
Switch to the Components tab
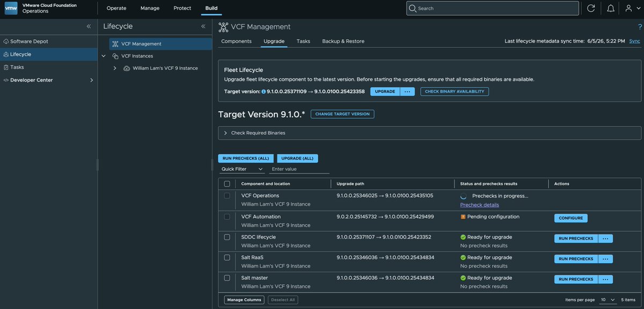click(236, 41)
